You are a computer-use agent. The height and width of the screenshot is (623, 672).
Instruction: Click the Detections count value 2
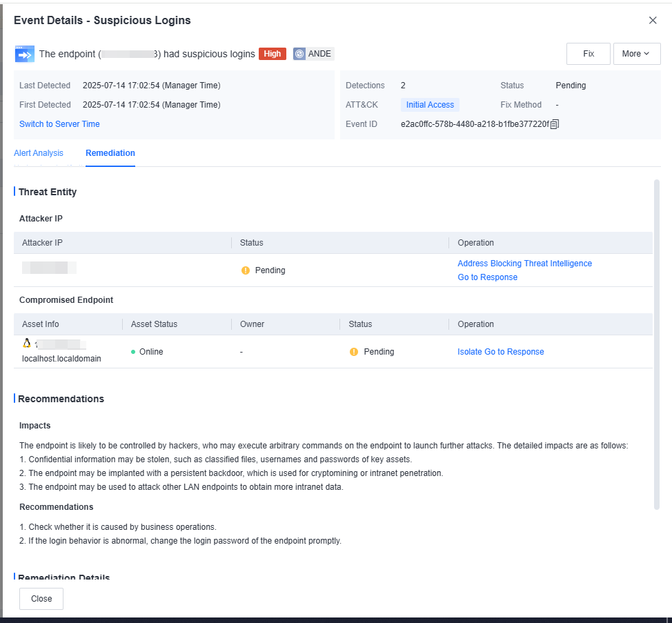[x=403, y=86]
